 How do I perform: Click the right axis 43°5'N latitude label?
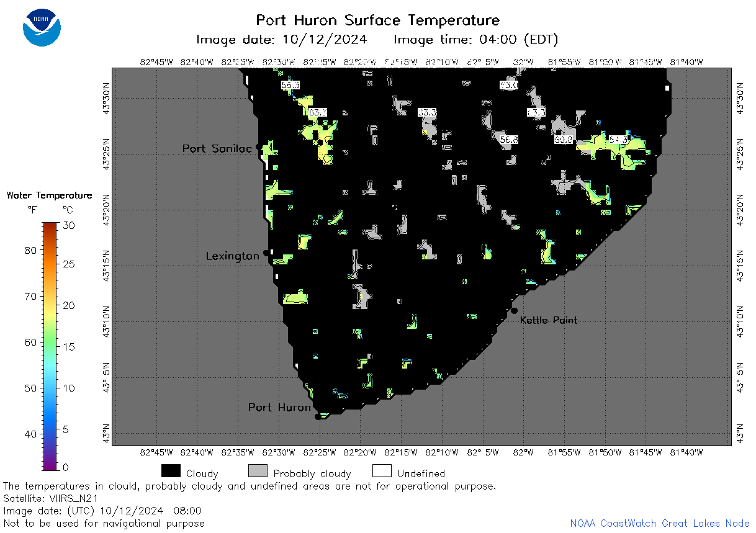pos(739,377)
